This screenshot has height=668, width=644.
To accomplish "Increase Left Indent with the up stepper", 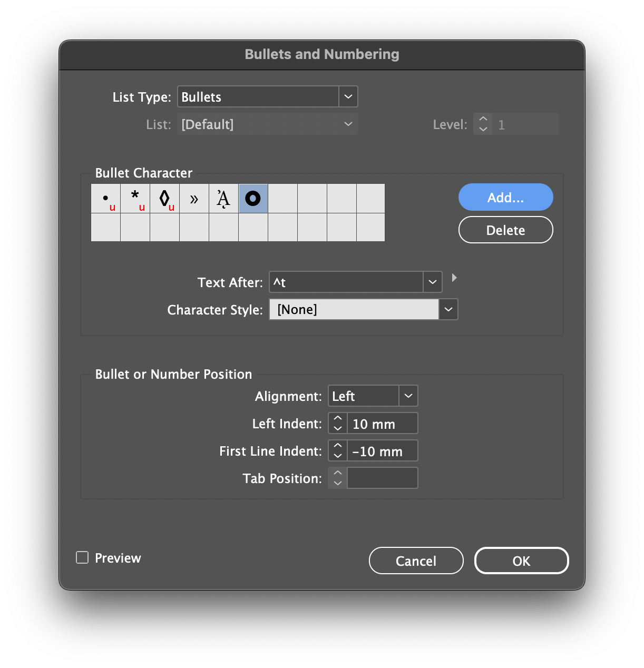I will pyautogui.click(x=337, y=418).
